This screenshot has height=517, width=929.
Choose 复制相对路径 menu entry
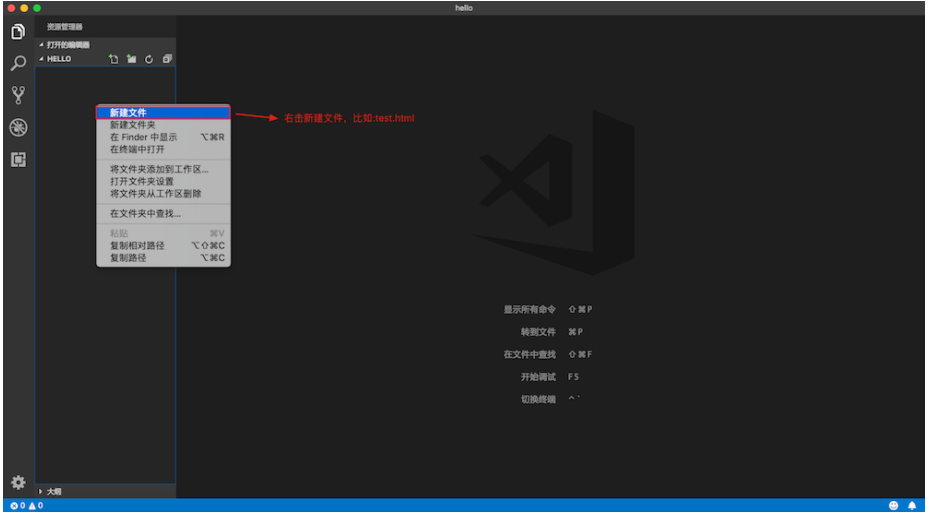tap(164, 246)
